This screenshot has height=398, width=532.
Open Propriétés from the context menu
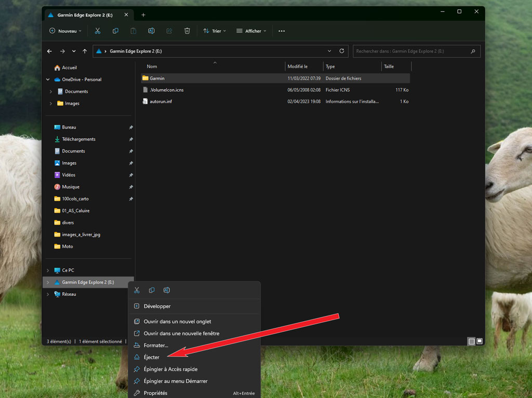click(x=155, y=393)
